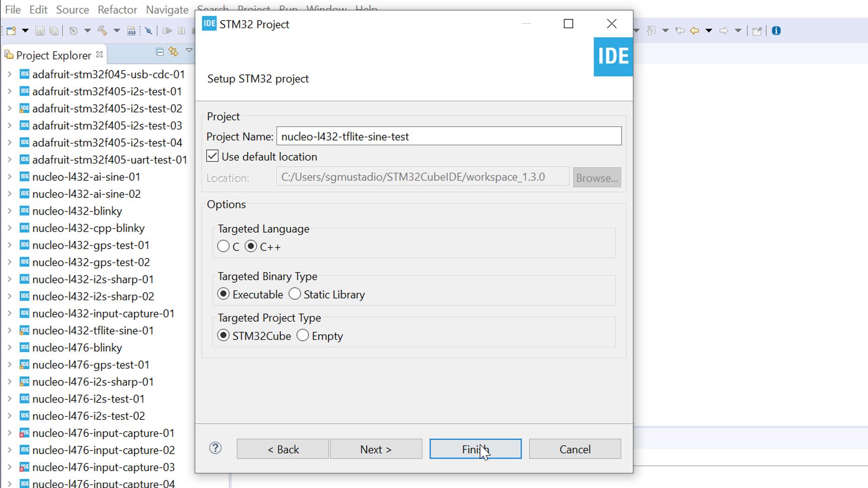Click the adafruit-stm32f045-usb-cdc-01 project icon
This screenshot has width=868, height=488.
(x=25, y=74)
